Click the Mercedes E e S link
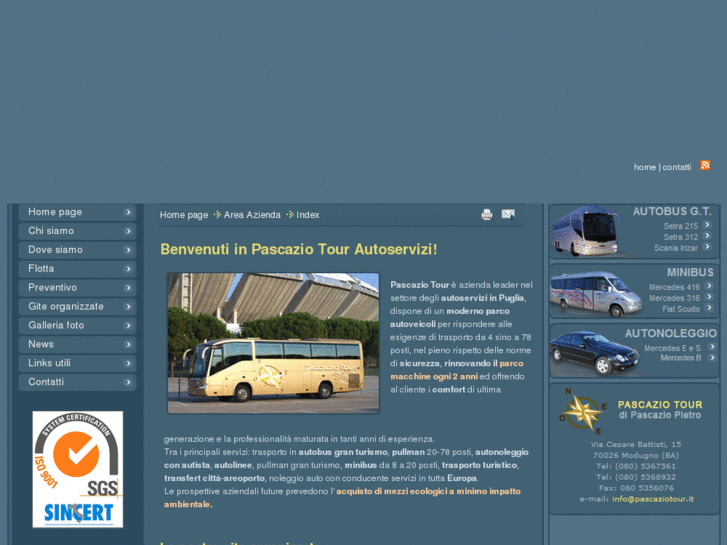 [x=672, y=348]
